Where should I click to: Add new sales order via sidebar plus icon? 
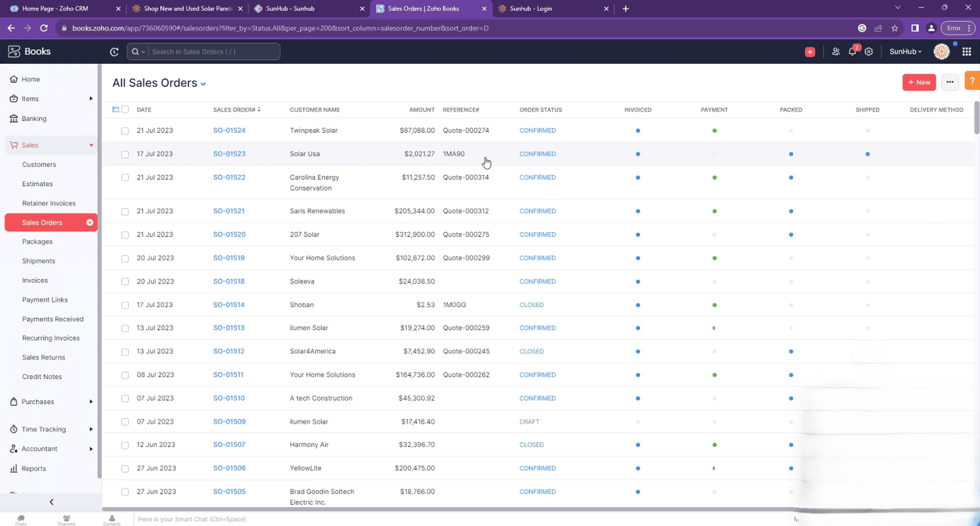90,222
